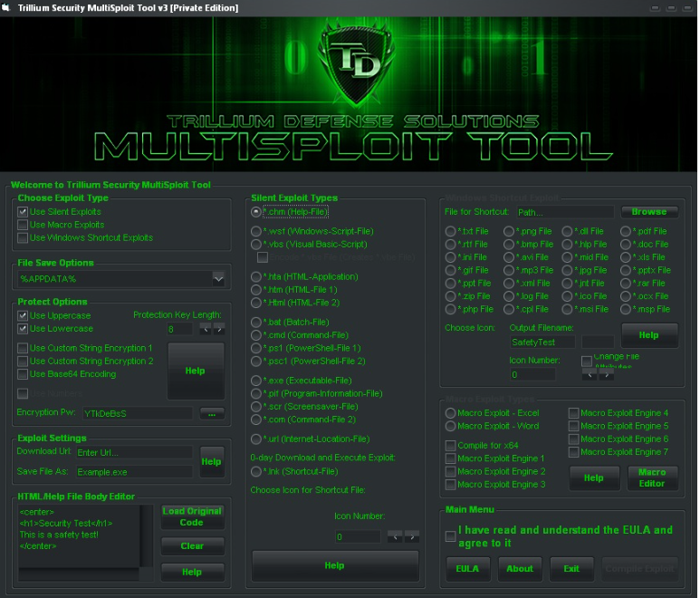Decrease Icon Number under Choose Icon for Shortcut File
This screenshot has height=598, width=700.
coord(395,536)
